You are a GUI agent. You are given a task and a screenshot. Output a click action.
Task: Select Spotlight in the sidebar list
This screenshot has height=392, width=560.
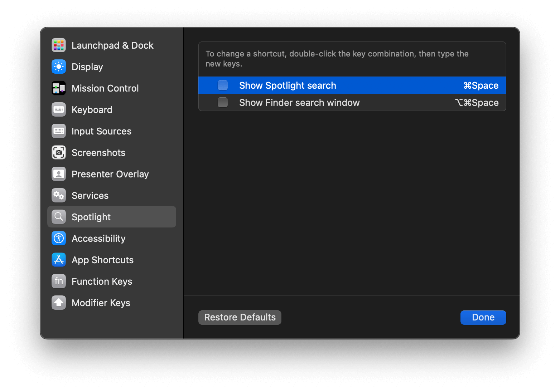91,217
